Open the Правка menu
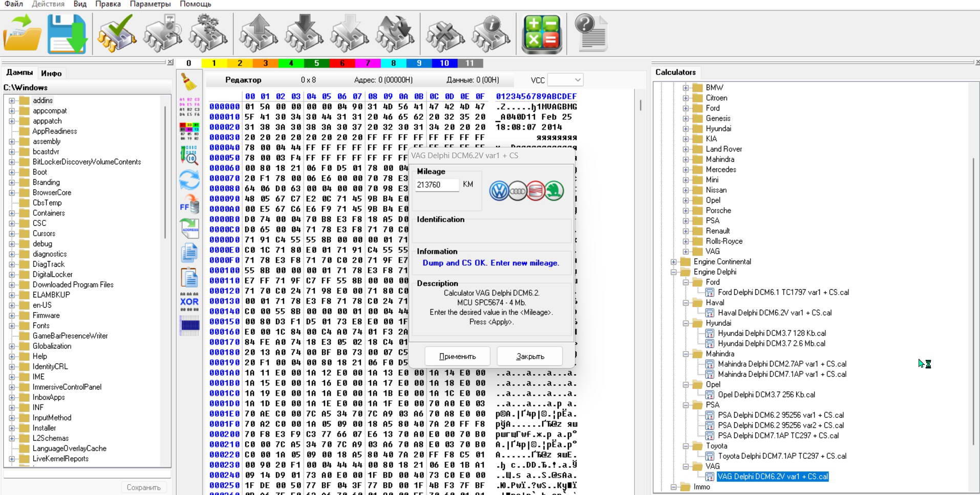Viewport: 980px width, 495px height. coord(108,4)
